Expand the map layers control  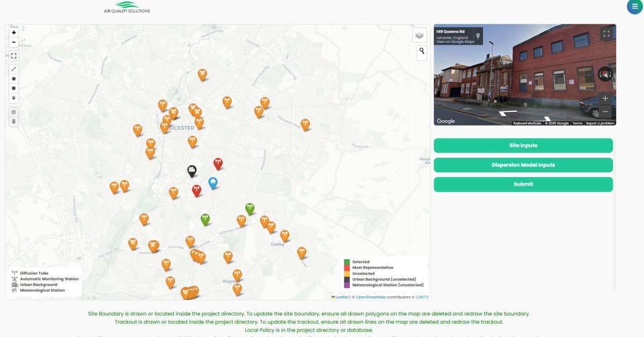(420, 35)
